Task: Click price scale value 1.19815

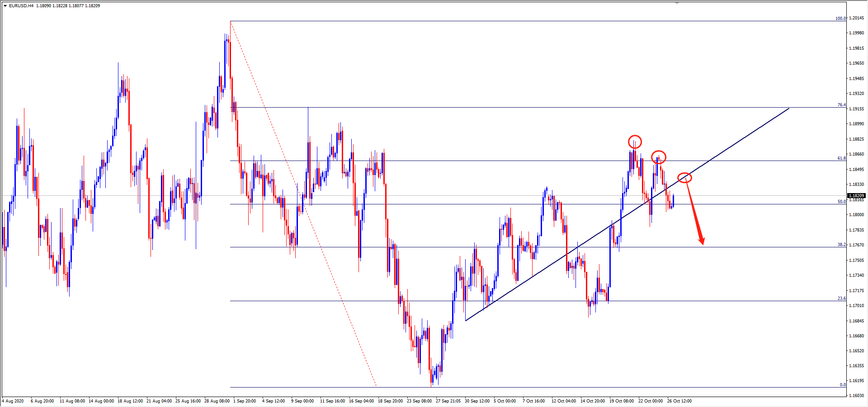Action: tap(857, 48)
